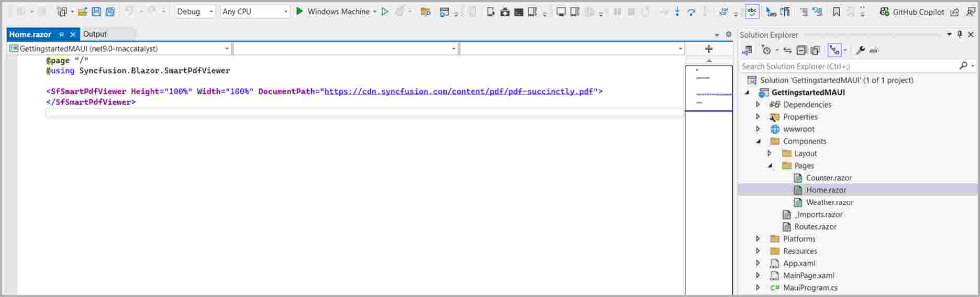Image resolution: width=980 pixels, height=297 pixels.
Task: Click Start Without Debugging outline arrow
Action: tap(385, 12)
